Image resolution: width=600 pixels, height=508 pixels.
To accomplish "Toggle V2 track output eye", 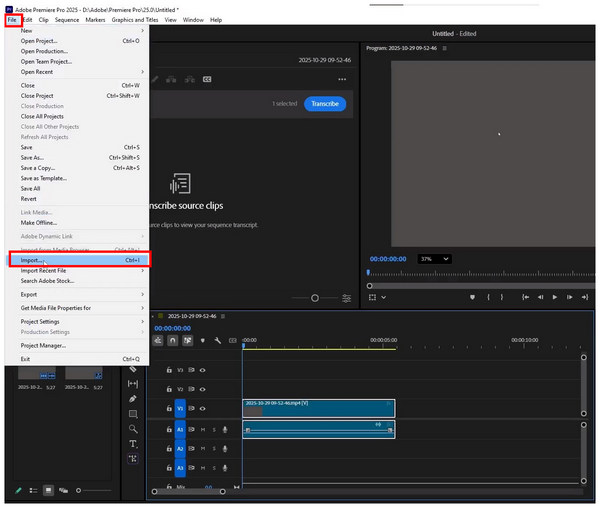I will 202,389.
